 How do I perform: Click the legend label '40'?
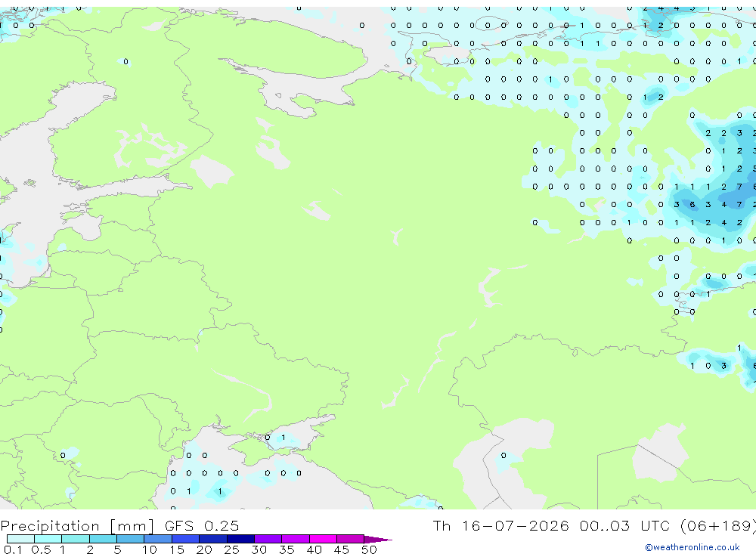[x=314, y=549]
